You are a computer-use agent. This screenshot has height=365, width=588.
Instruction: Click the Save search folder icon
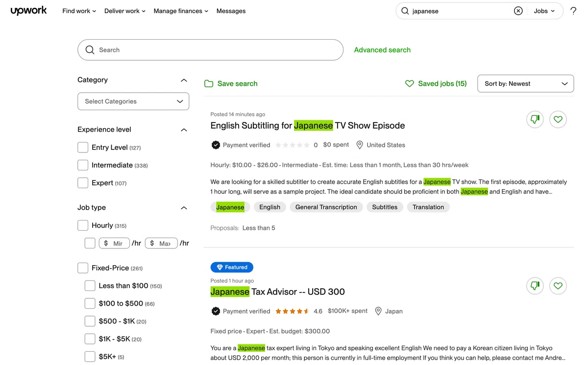pyautogui.click(x=209, y=84)
